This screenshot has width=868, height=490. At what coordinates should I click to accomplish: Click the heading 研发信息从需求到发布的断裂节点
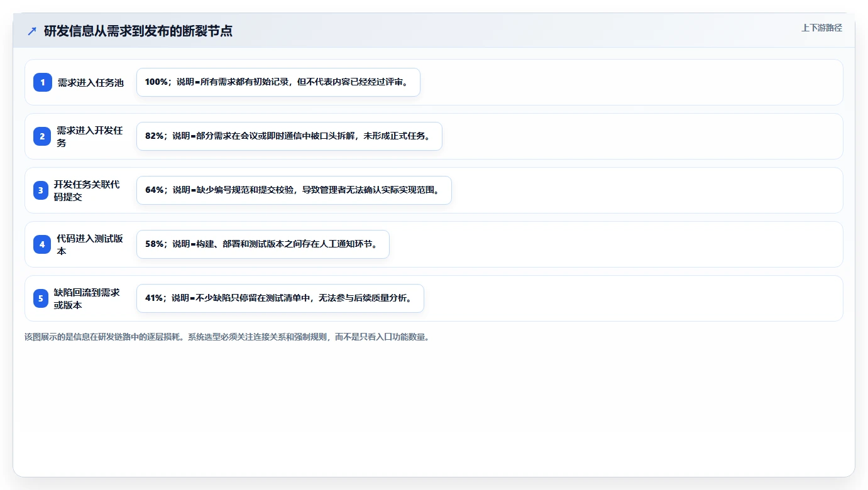click(x=138, y=31)
